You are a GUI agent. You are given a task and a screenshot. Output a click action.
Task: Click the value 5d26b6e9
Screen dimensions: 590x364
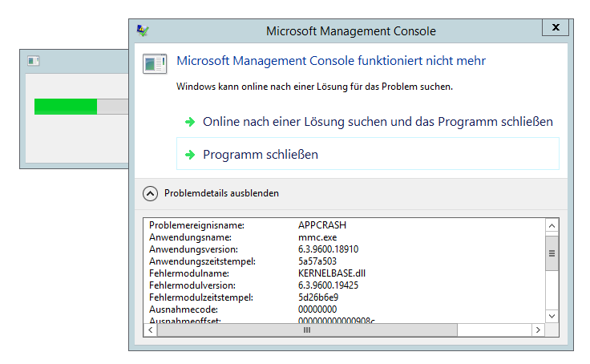318,297
